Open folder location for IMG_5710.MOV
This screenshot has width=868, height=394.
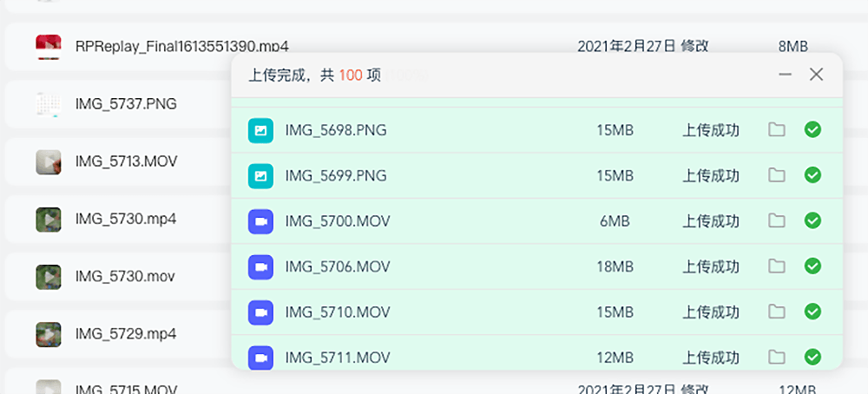point(777,312)
